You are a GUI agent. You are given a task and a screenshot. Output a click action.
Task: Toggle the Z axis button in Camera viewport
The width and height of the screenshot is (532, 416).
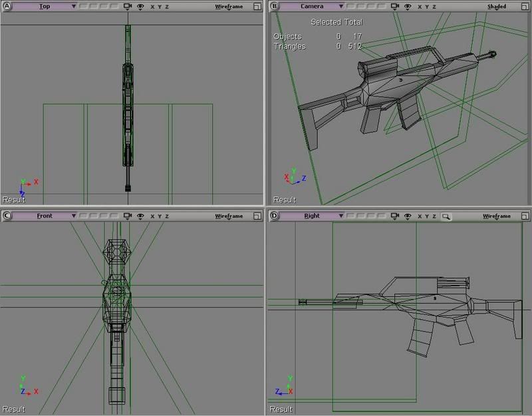tap(434, 7)
